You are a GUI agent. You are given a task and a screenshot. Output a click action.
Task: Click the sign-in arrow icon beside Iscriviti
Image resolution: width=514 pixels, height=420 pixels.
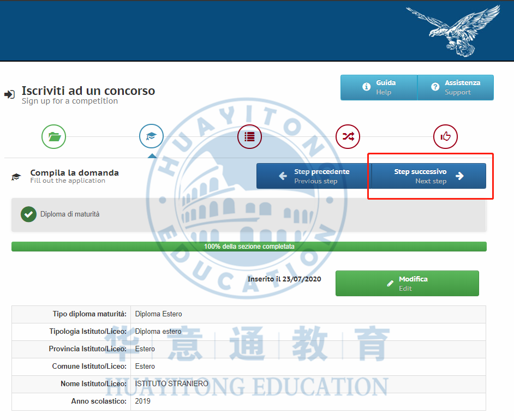click(9, 94)
